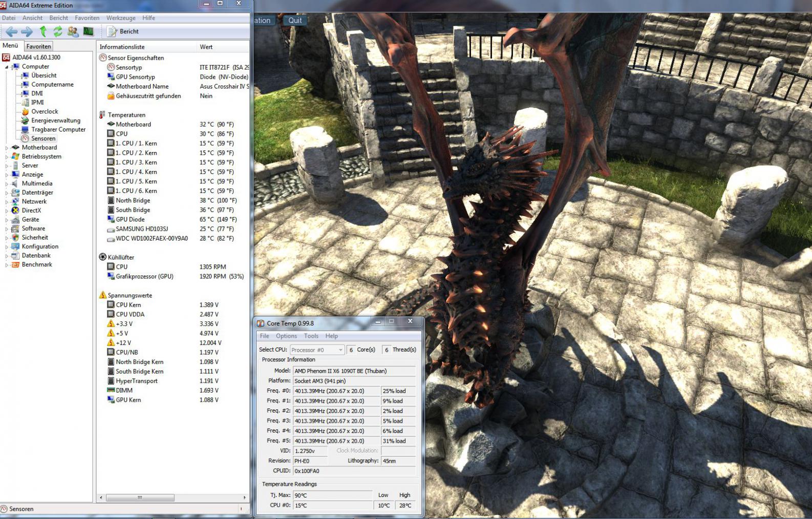Click the Bericht report button in toolbar
Screen dimensions: 812x519
coord(123,31)
